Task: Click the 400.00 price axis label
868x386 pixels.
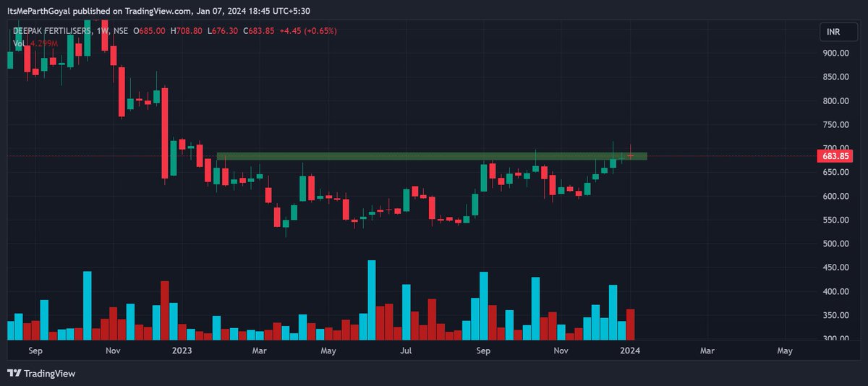Action: (835, 291)
